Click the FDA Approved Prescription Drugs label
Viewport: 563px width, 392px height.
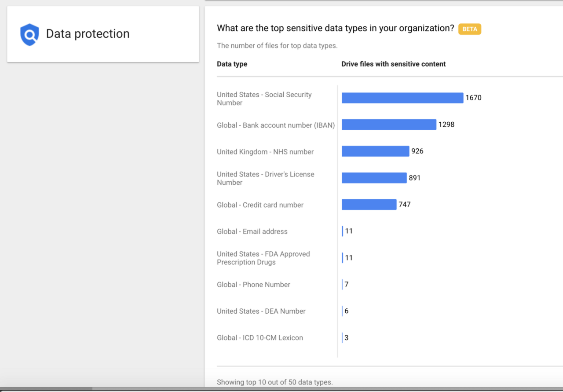(263, 258)
